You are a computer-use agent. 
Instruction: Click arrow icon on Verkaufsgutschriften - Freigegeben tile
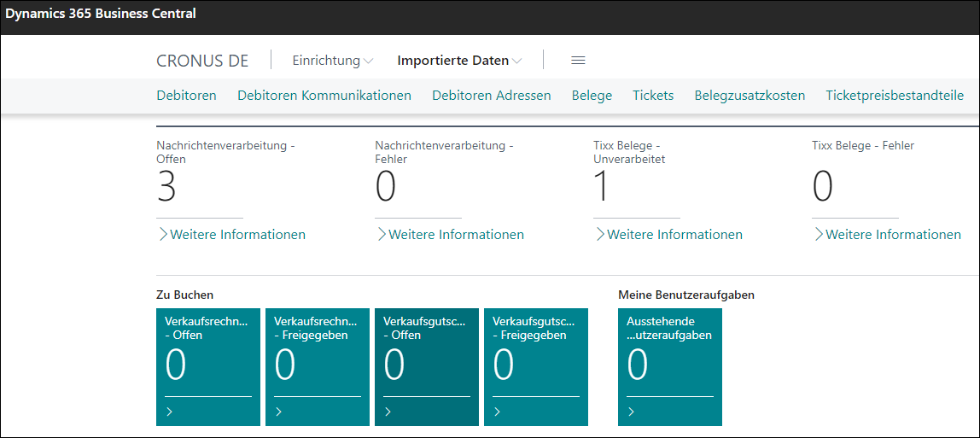[x=498, y=412]
